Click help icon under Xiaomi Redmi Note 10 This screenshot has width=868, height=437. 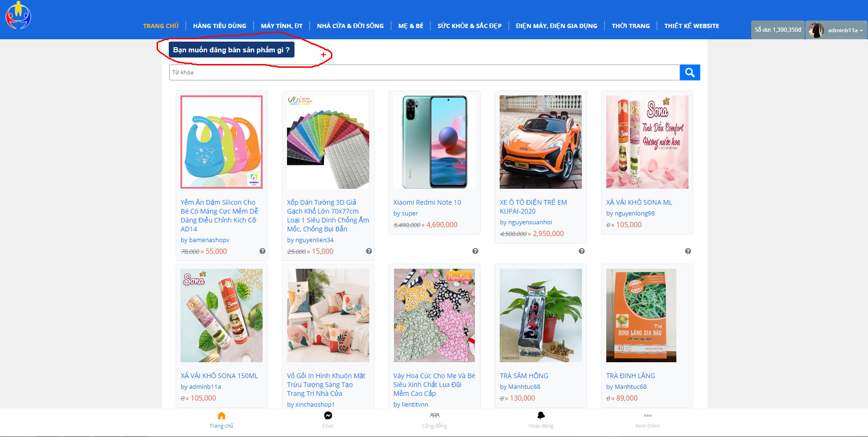[475, 251]
